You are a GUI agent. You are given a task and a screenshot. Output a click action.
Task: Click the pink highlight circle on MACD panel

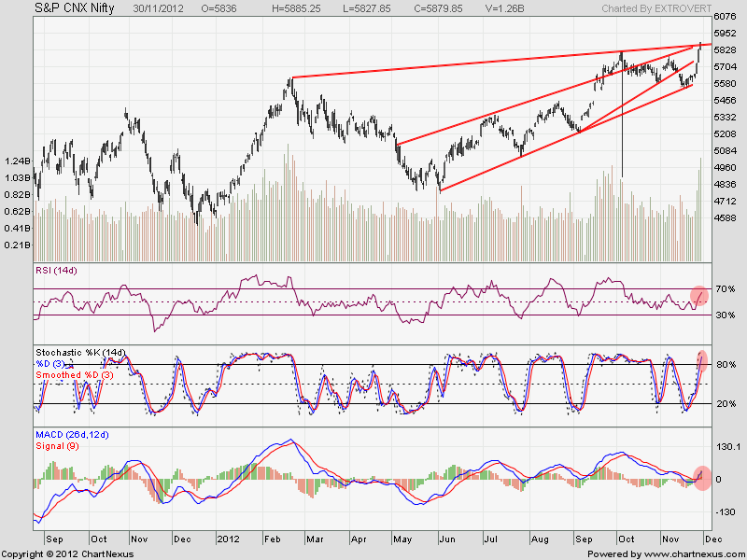[701, 474]
